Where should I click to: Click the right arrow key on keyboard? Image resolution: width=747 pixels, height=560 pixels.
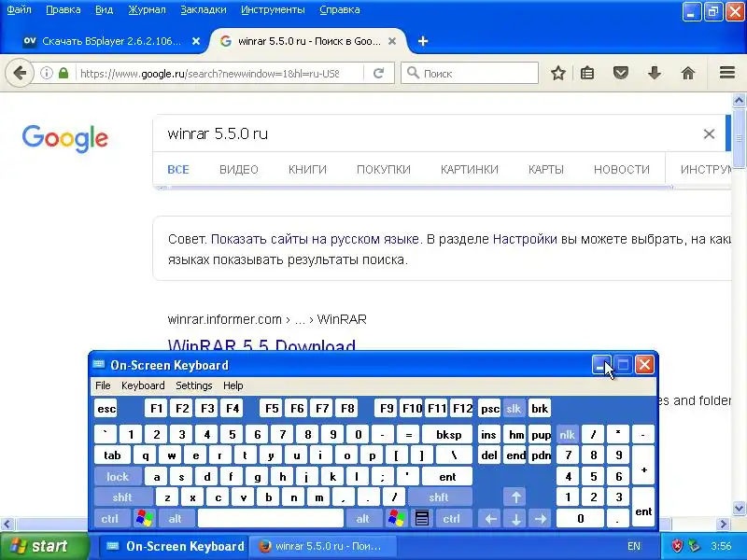(x=541, y=518)
